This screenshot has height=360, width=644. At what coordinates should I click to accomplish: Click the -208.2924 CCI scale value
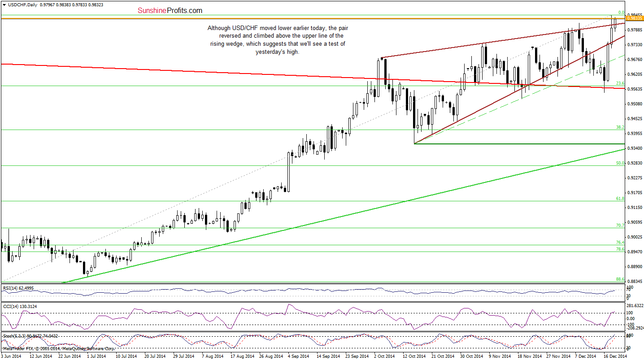[x=634, y=328]
